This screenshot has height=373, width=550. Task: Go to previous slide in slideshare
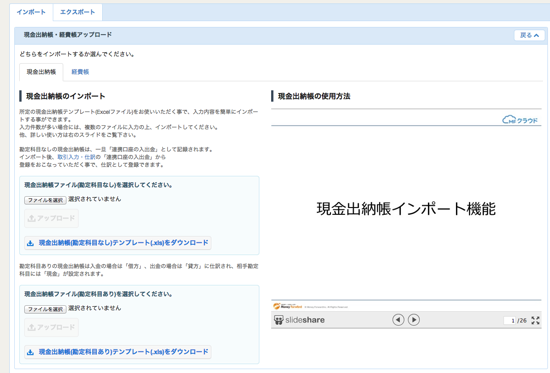(x=398, y=320)
